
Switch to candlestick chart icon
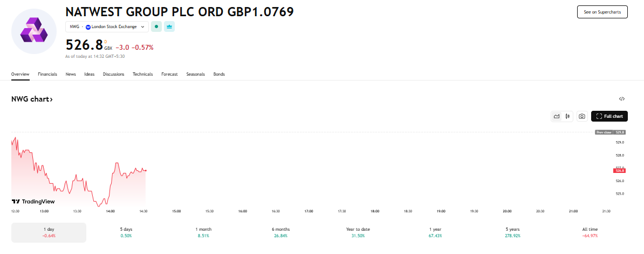pos(567,117)
